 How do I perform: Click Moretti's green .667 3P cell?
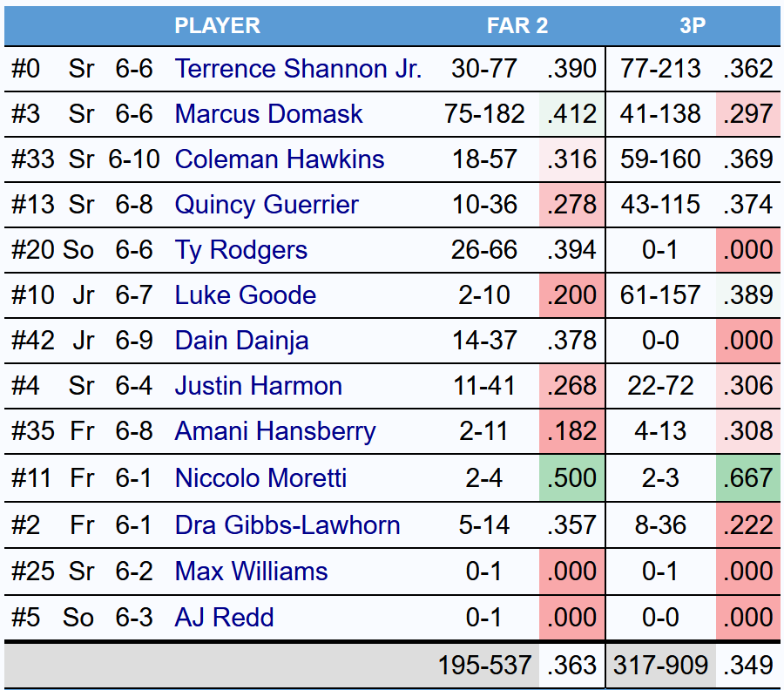747,478
